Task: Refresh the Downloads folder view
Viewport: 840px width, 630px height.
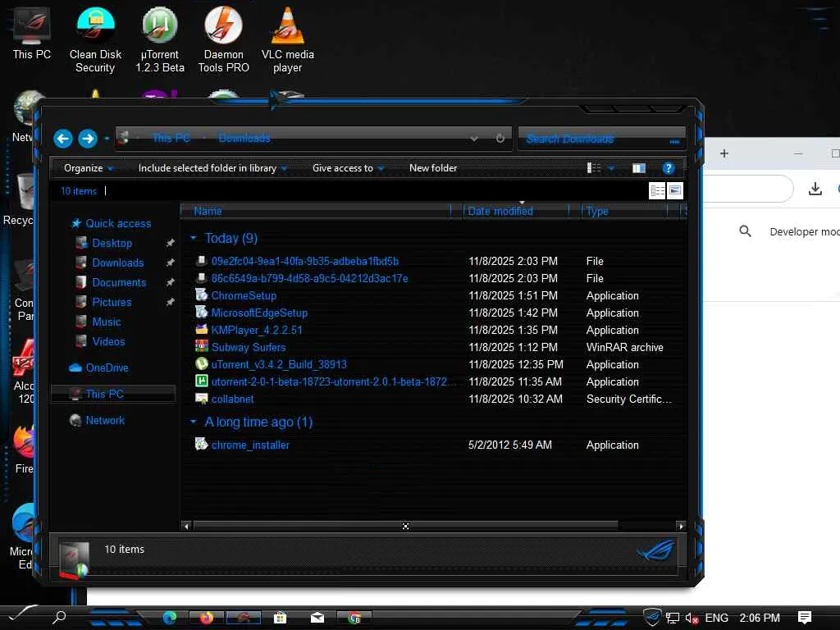Action: pyautogui.click(x=500, y=138)
